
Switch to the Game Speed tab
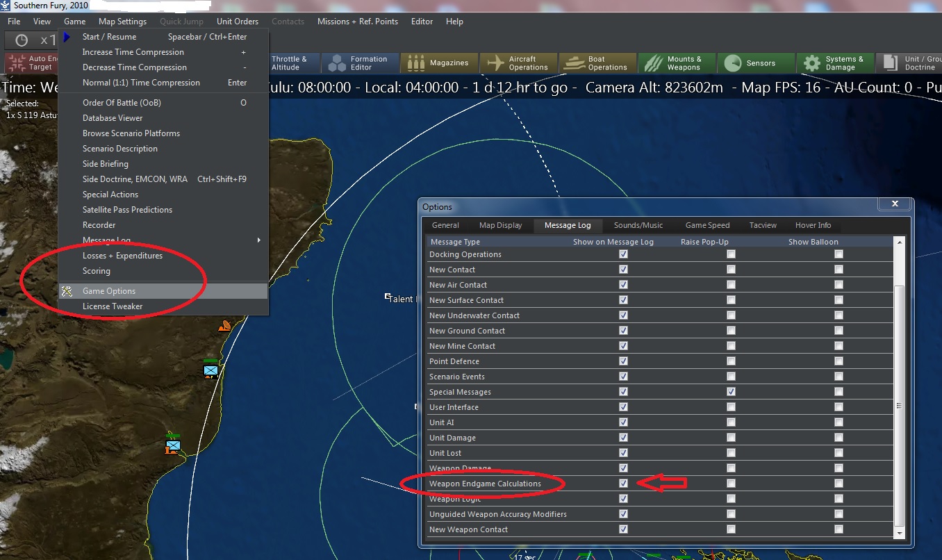tap(707, 225)
